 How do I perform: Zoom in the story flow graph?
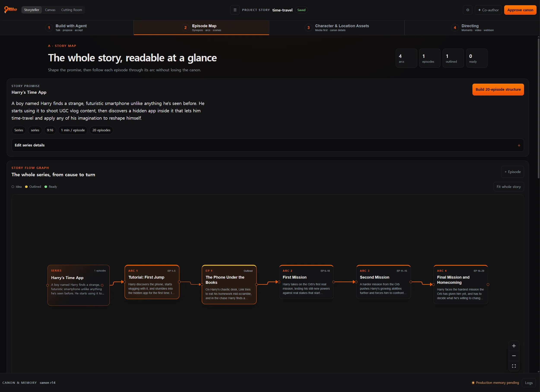point(514,346)
